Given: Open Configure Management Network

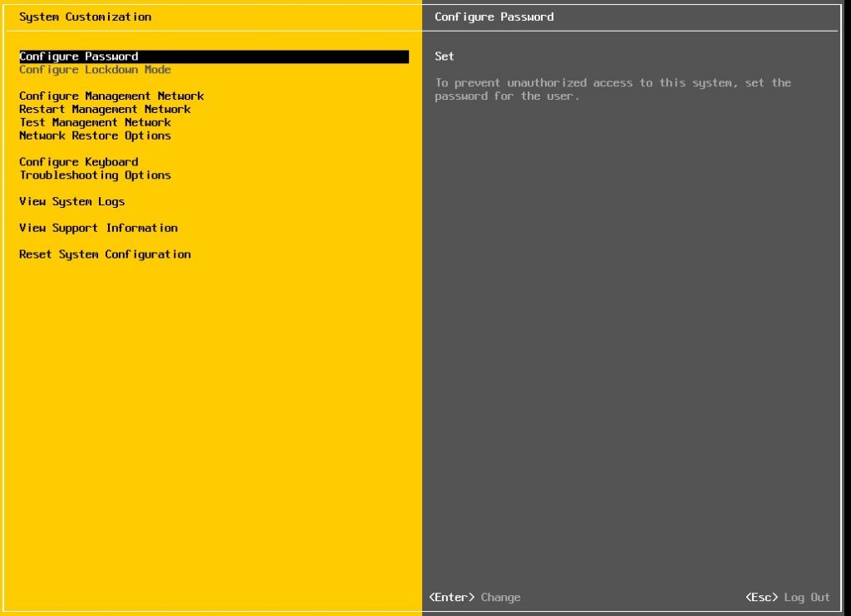Looking at the screenshot, I should 111,96.
